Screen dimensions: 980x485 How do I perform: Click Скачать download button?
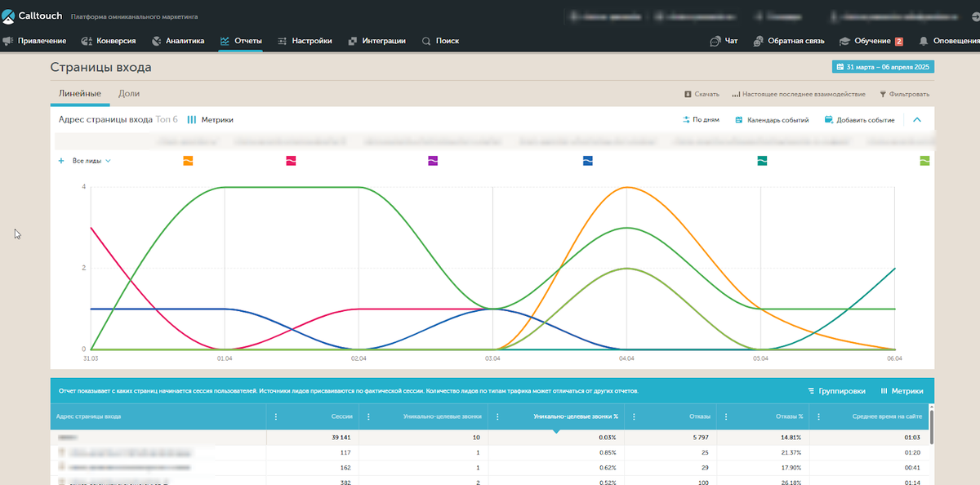(702, 95)
